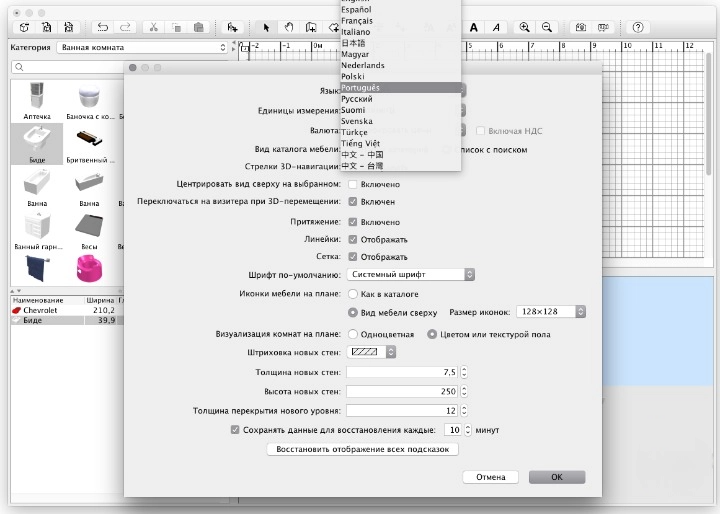
Task: Open the Шрифт по-умолчанию dropdown
Action: [410, 274]
